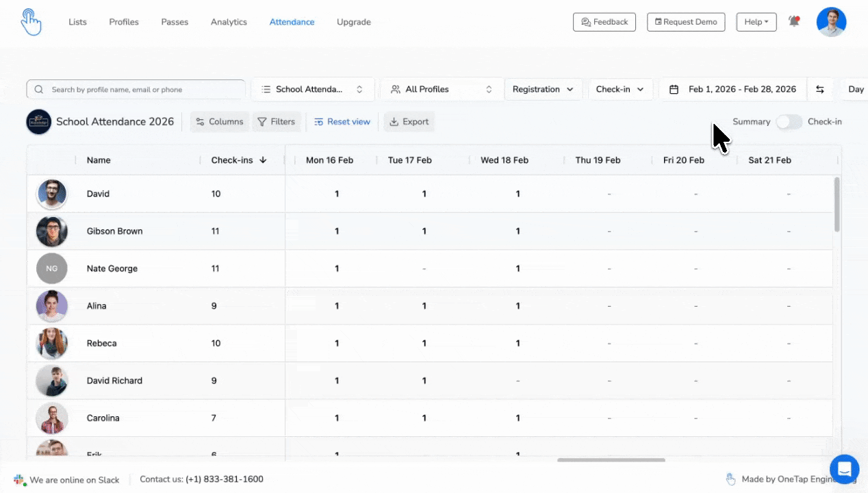Click the Reset view link

coord(342,122)
